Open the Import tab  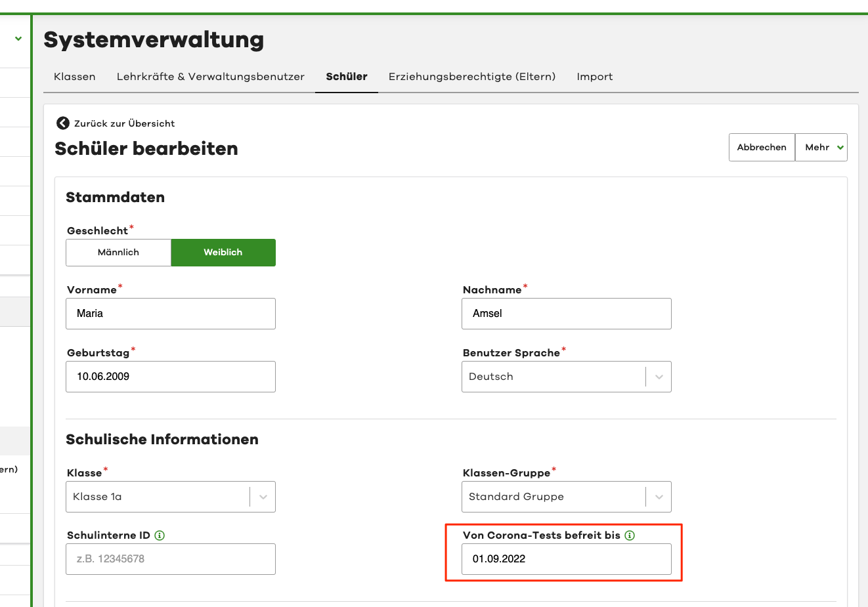click(595, 77)
